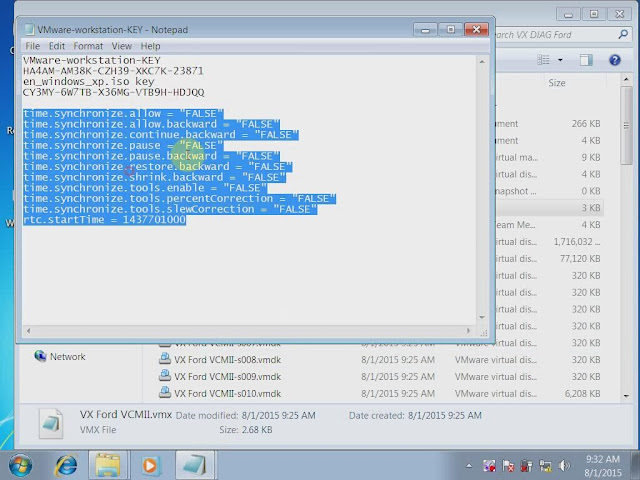
Task: Click the HA4AM license key line
Action: click(x=113, y=71)
